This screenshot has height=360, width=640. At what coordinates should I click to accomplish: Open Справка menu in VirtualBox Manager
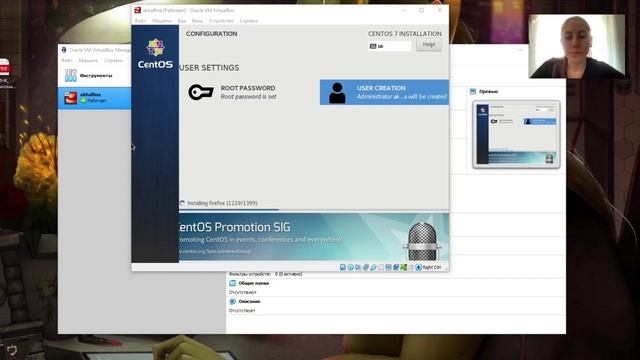pos(113,60)
